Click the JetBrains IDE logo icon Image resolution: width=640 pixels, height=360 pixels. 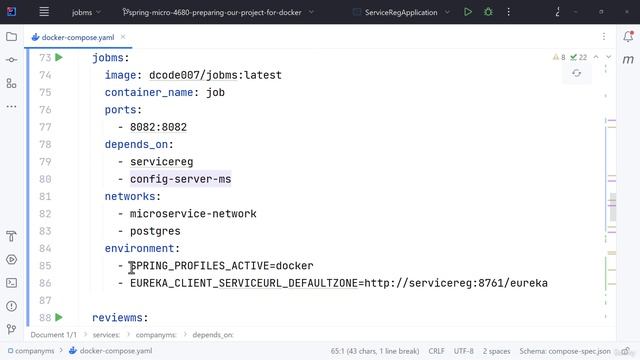click(11, 12)
